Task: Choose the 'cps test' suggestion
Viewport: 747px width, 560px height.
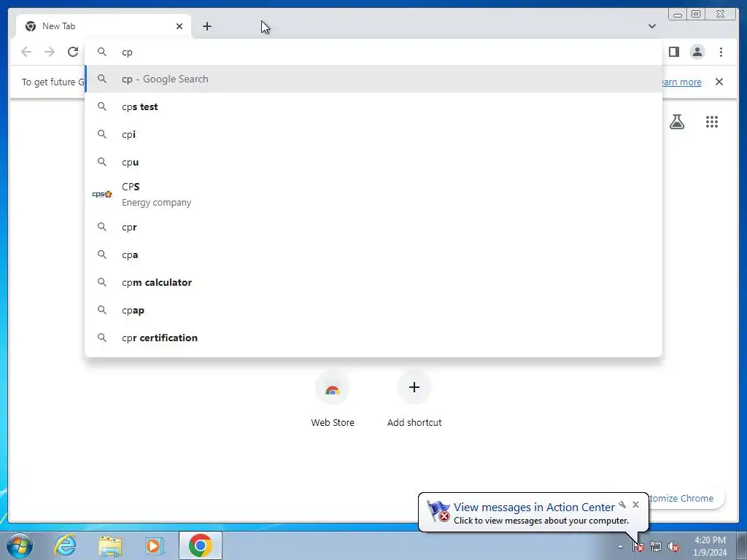Action: [373, 106]
